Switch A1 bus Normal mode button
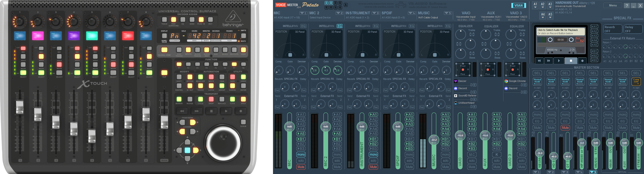 click(x=537, y=81)
